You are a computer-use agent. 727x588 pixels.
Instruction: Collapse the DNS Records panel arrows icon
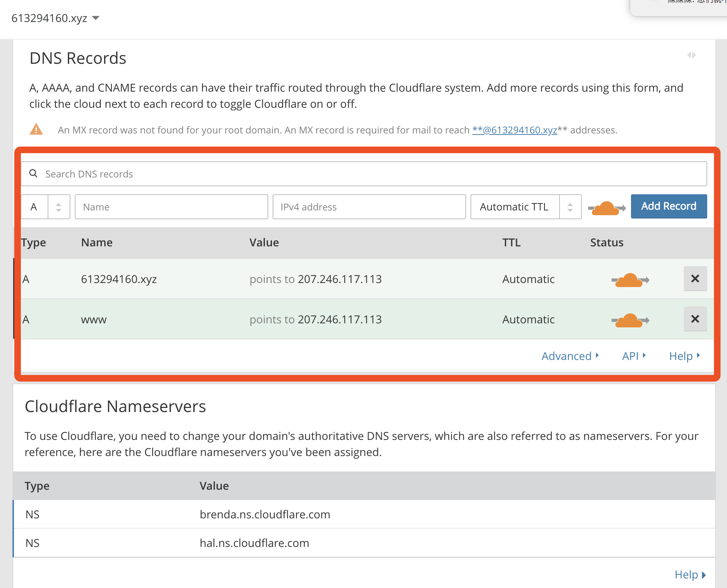[691, 55]
